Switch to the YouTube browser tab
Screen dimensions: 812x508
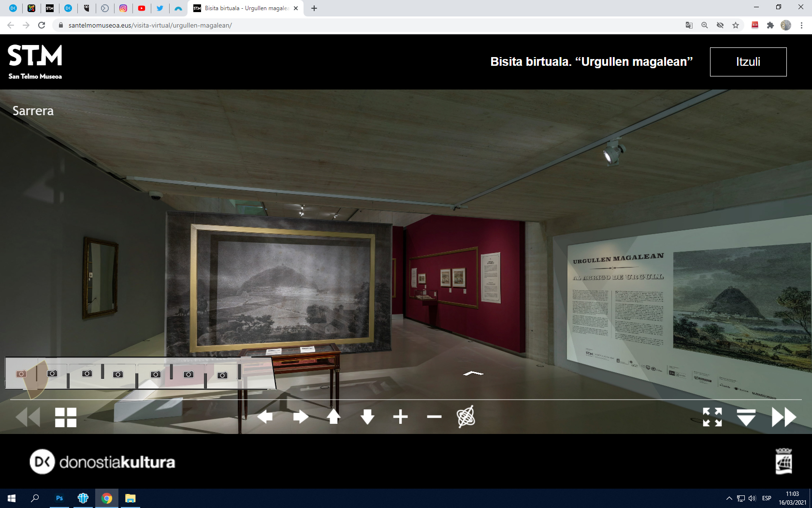click(142, 8)
